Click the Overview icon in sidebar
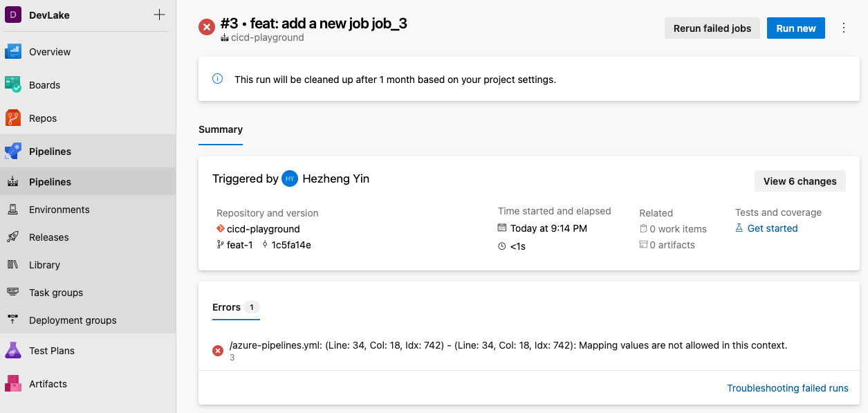868x413 pixels. 14,52
